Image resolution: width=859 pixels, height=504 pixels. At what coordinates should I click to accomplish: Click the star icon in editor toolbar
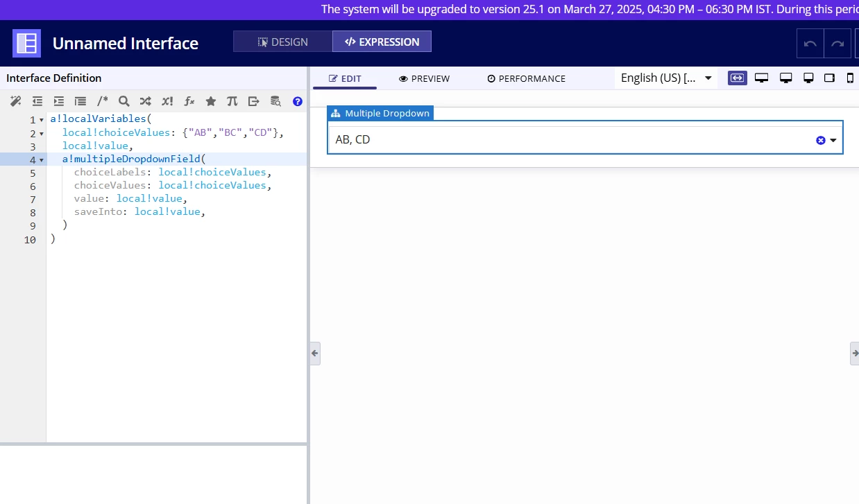211,101
